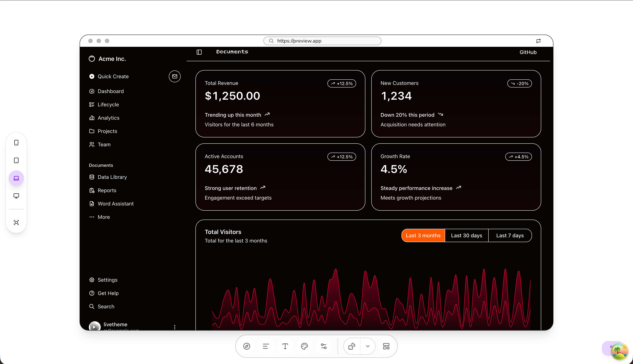Image resolution: width=633 pixels, height=364 pixels.
Task: Open the layout arrangement icon on the toolbar
Action: pyautogui.click(x=386, y=346)
